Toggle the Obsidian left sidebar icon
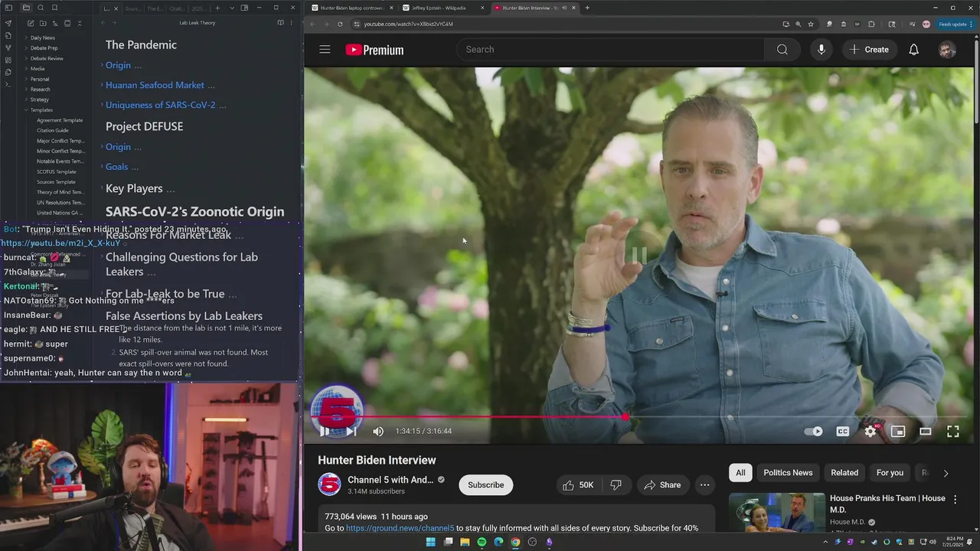Image resolution: width=980 pixels, height=551 pixels. pos(8,8)
